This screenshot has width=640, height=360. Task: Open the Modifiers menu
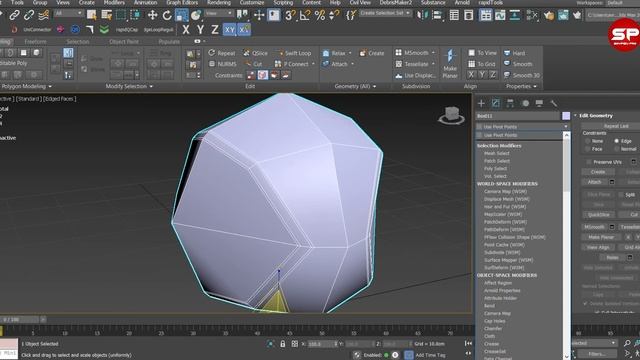pyautogui.click(x=114, y=2)
